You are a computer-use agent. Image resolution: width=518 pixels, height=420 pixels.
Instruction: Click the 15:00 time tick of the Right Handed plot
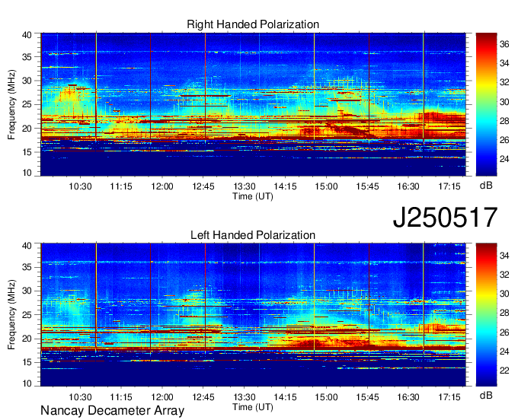pos(326,186)
